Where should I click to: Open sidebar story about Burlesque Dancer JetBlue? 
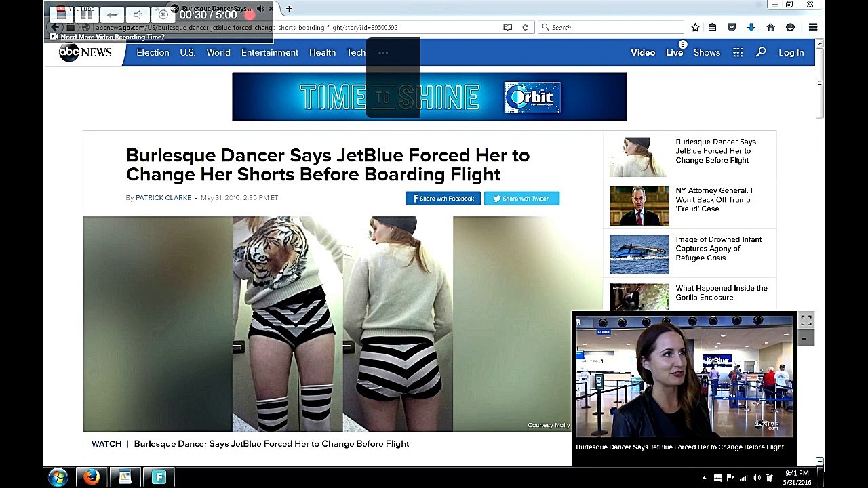click(715, 151)
